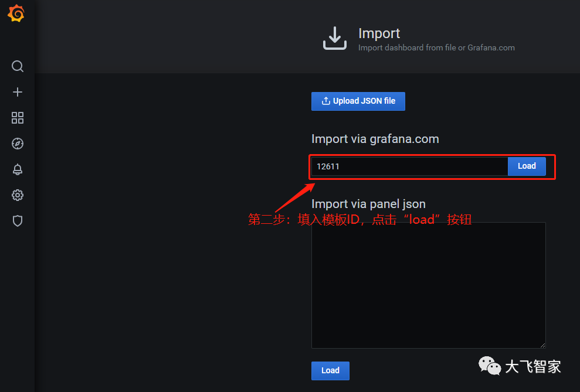Screen dimensions: 580x392
Task: Click the Import page download icon
Action: pos(335,38)
